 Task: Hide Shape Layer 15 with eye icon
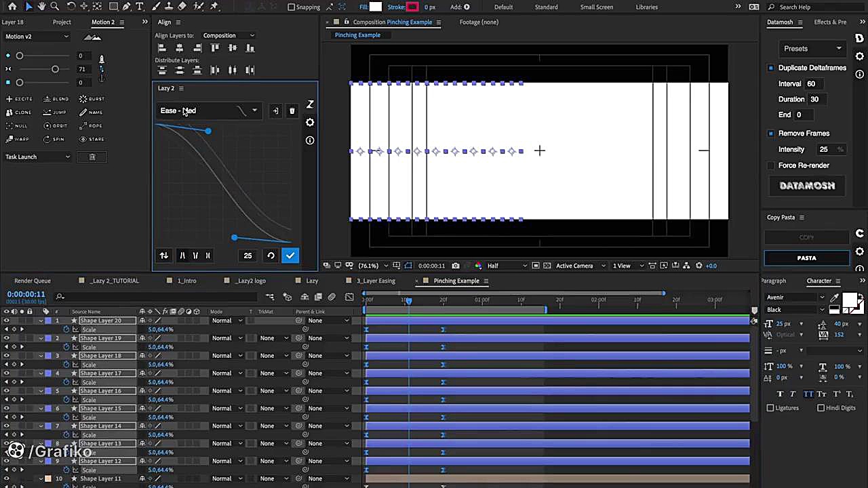tap(6, 409)
